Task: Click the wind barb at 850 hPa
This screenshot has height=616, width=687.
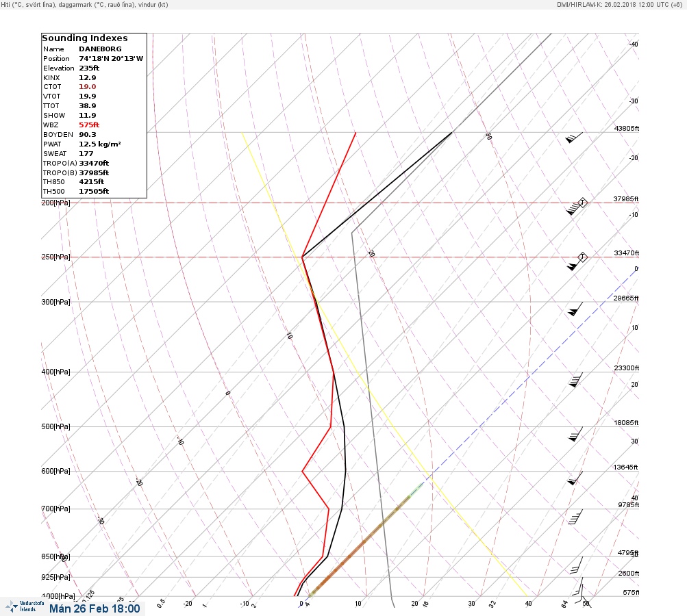Action: click(577, 565)
